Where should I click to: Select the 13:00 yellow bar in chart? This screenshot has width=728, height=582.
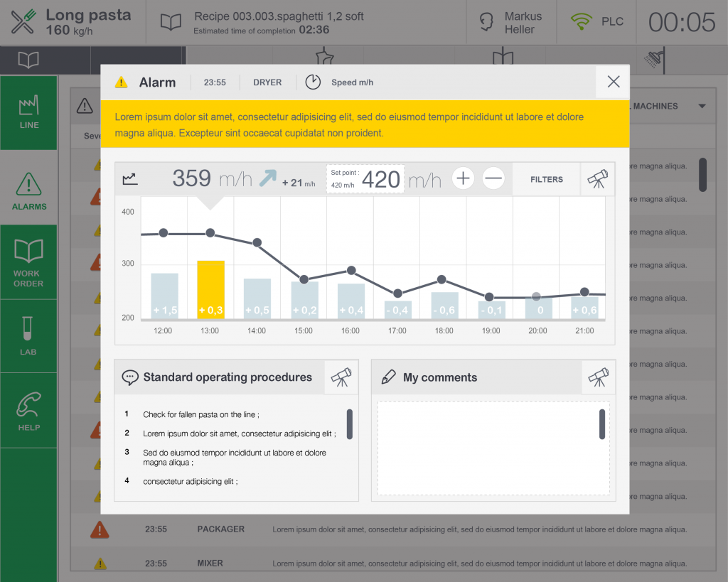210,289
